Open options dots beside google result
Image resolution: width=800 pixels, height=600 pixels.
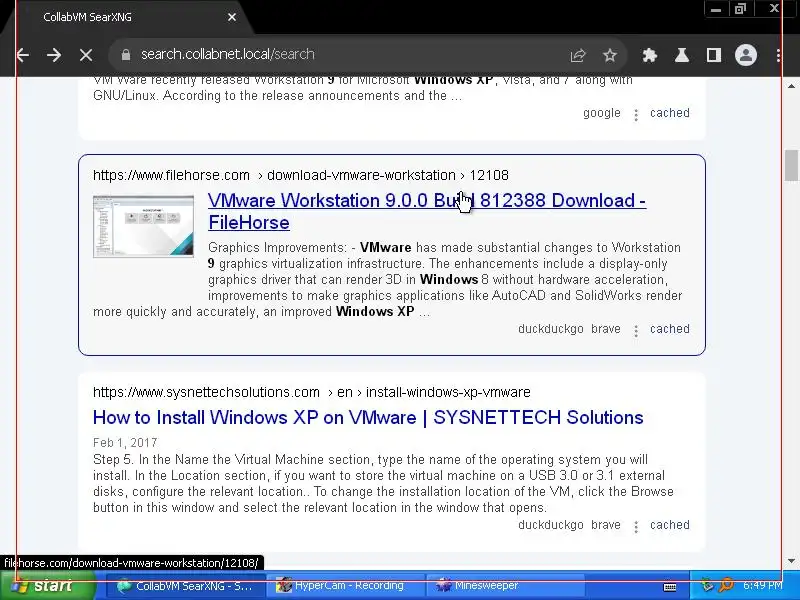636,114
